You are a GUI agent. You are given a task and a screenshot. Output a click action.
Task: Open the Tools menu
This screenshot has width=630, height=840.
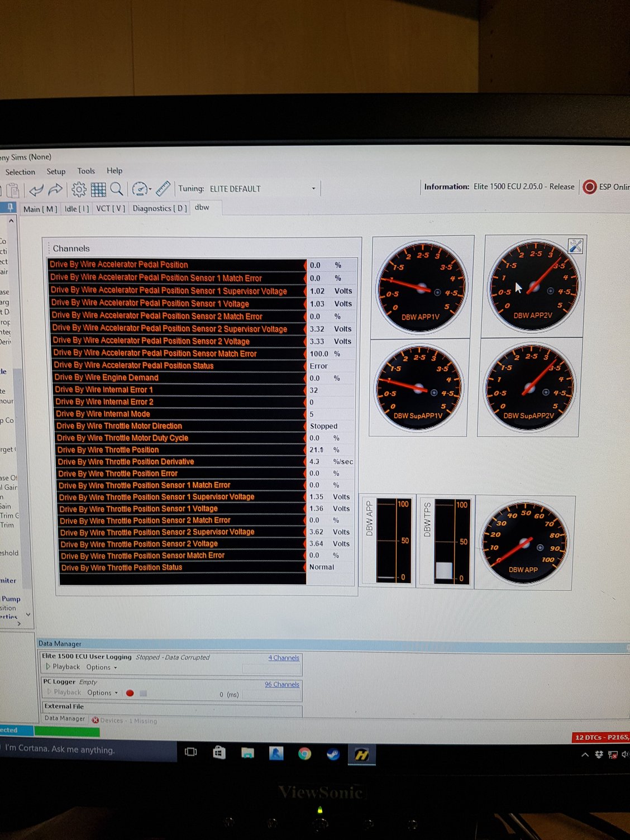(86, 171)
